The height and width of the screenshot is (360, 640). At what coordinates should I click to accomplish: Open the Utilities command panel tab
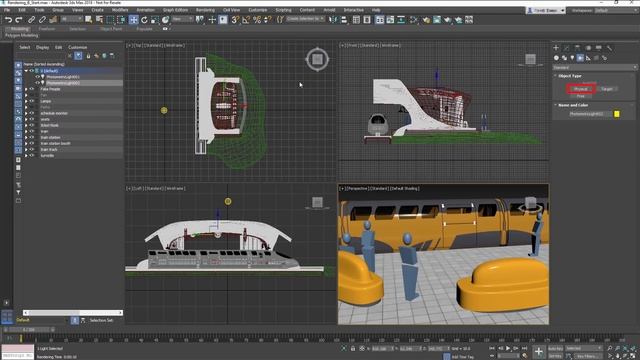609,48
